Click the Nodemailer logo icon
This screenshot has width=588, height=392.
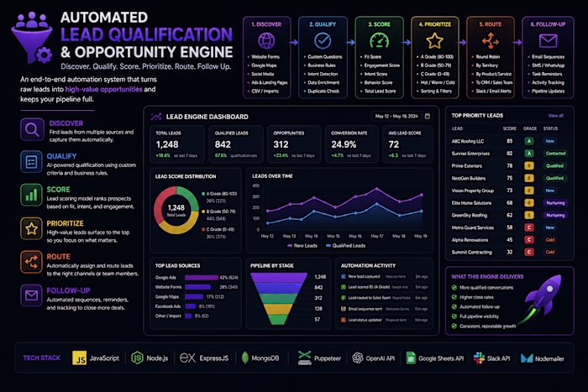point(527,358)
